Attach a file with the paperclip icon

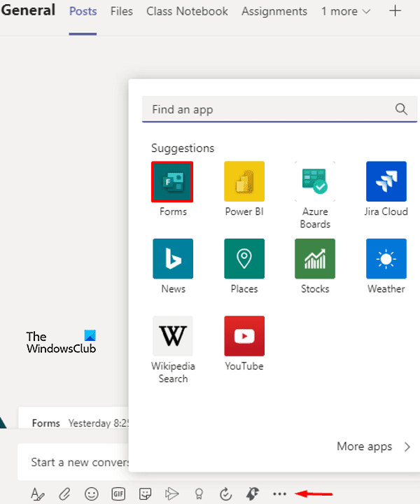pyautogui.click(x=64, y=493)
